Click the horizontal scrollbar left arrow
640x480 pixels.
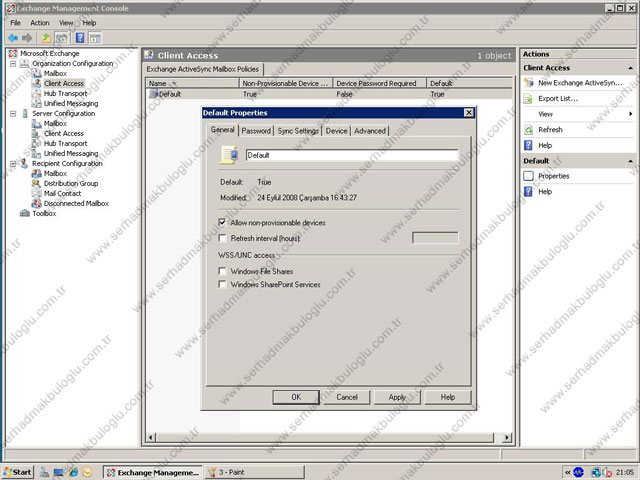coord(151,438)
